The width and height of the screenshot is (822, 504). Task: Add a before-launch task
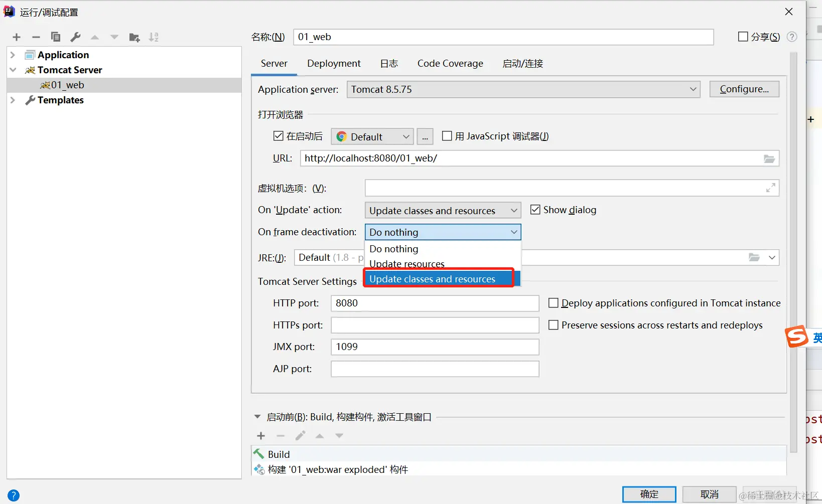pyautogui.click(x=261, y=436)
